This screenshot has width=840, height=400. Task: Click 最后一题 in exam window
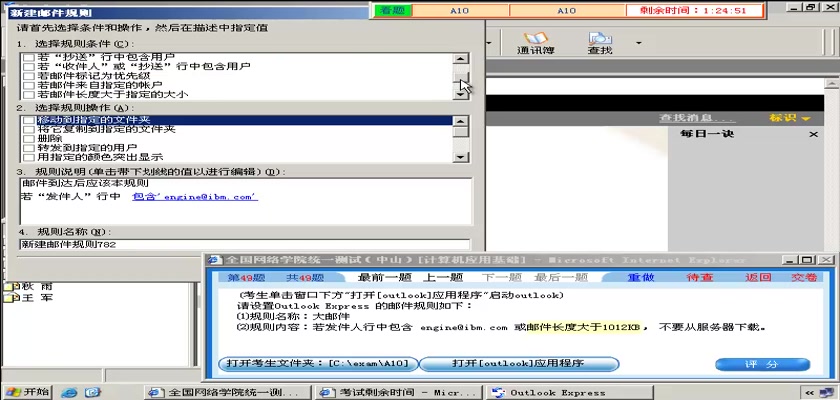click(x=561, y=277)
